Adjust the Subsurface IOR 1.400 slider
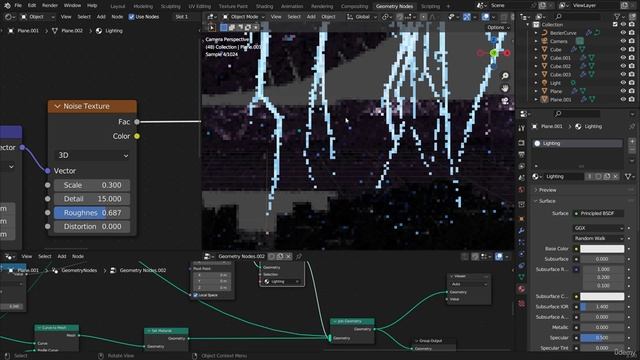 pos(602,307)
